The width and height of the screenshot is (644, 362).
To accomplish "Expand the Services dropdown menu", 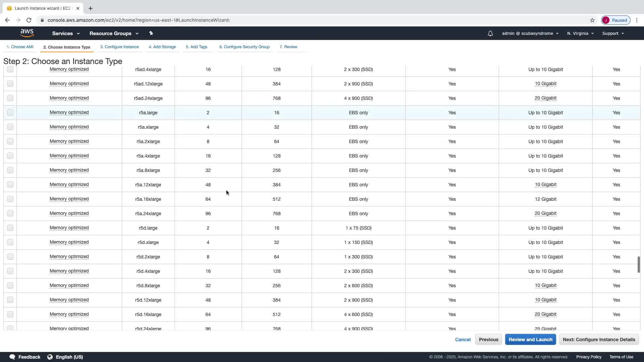I will [x=66, y=34].
